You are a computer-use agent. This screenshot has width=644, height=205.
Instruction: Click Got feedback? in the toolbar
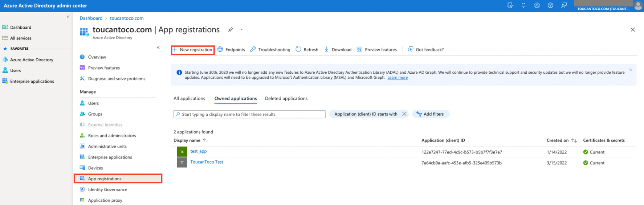click(x=426, y=50)
